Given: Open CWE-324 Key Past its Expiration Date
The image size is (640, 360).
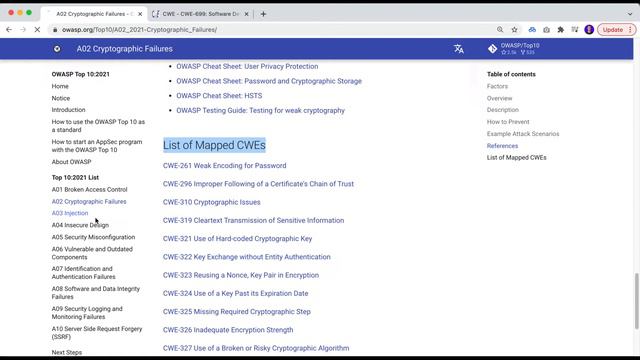Looking at the screenshot, I should (236, 293).
